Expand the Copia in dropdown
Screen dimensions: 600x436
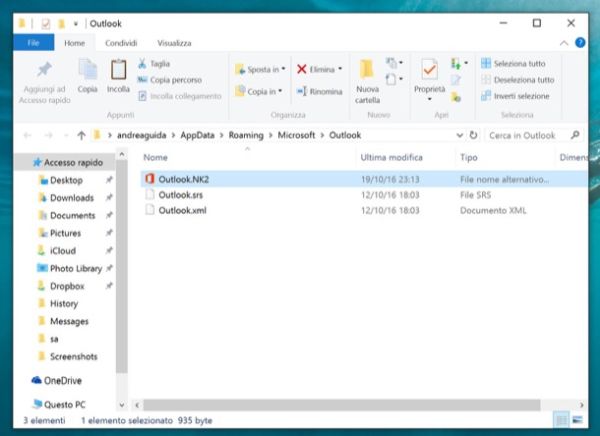point(260,91)
